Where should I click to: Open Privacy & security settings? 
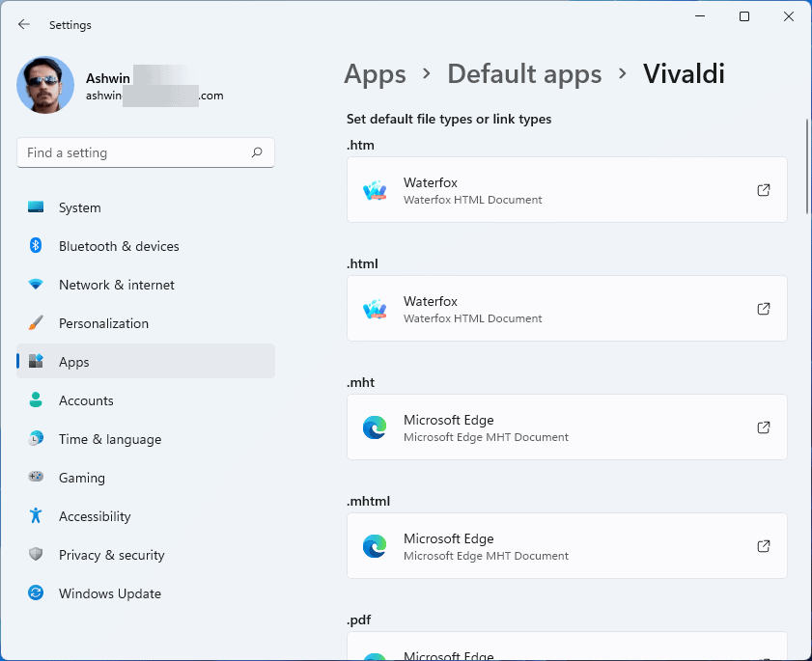146,554
